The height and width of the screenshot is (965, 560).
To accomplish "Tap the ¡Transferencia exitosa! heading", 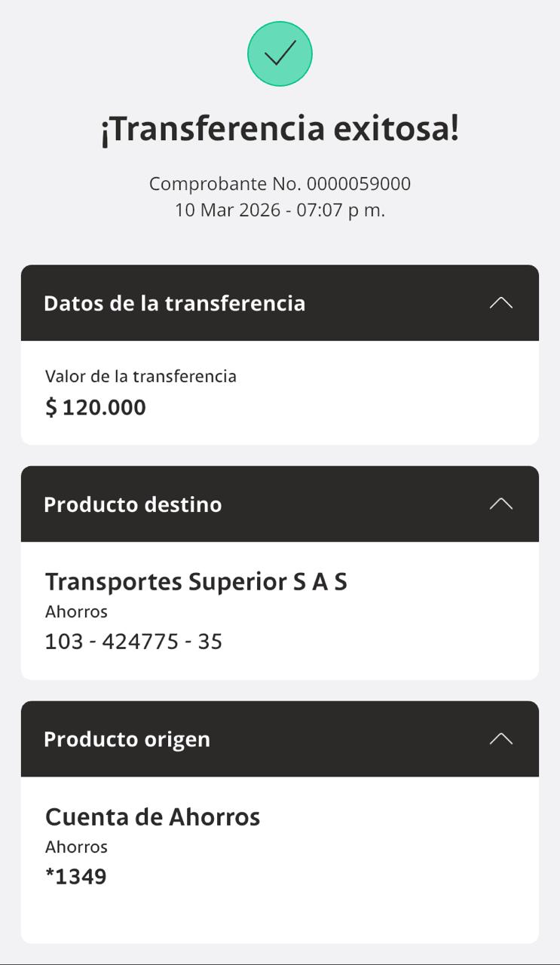I will click(280, 129).
